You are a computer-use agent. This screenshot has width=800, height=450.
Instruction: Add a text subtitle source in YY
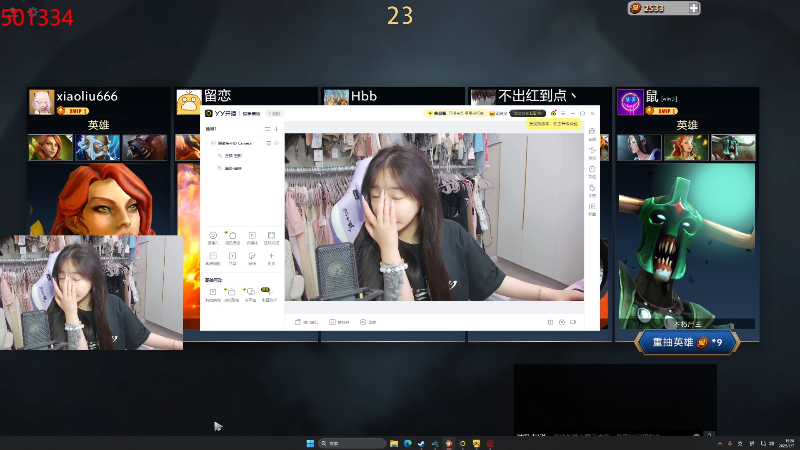click(232, 258)
